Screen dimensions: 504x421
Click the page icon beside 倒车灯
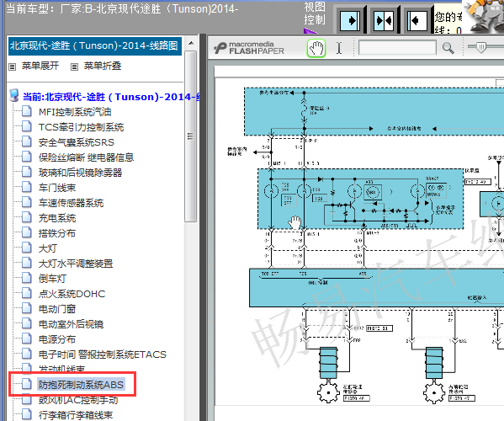[27, 278]
